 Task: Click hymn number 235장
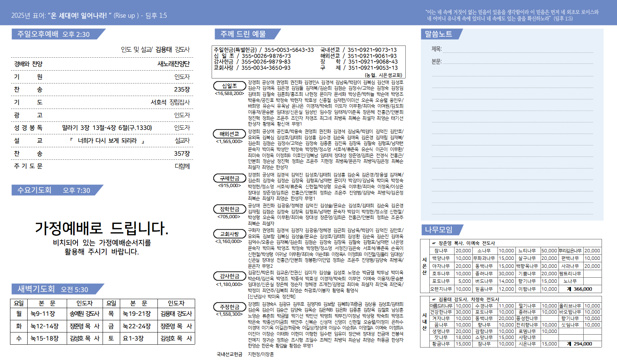tap(182, 89)
